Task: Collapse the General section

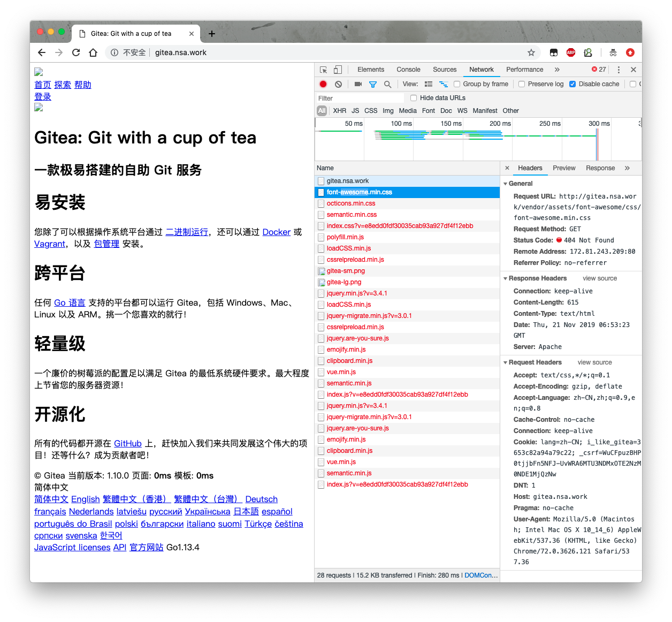Action: [x=505, y=184]
